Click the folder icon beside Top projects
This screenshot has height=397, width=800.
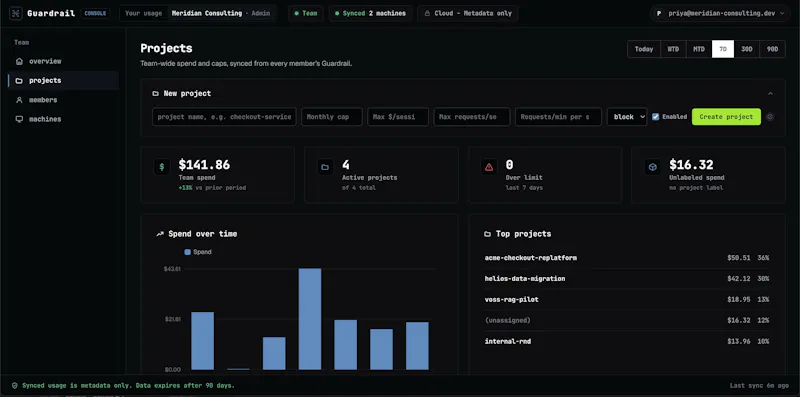pyautogui.click(x=487, y=234)
